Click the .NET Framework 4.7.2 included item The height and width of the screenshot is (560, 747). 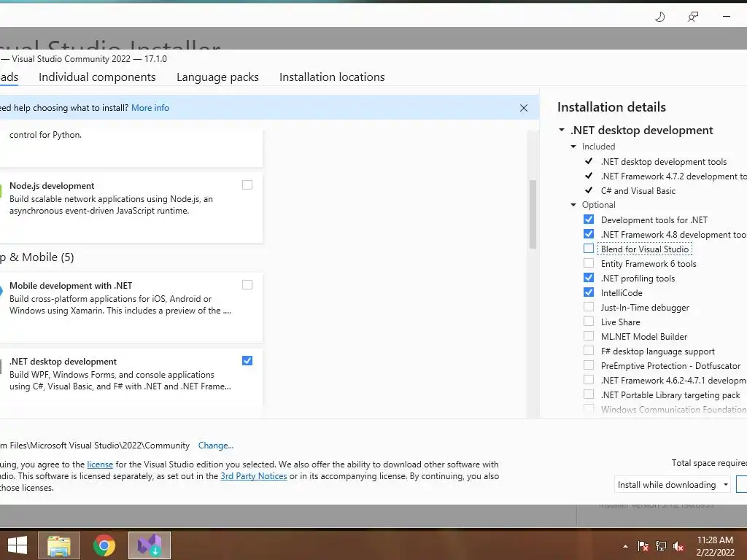coord(673,176)
